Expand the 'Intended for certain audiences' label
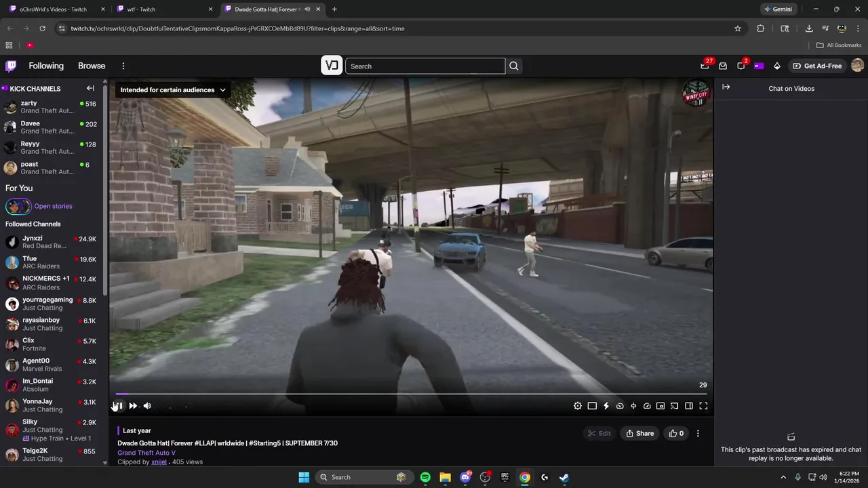Image resolution: width=868 pixels, height=488 pixels. point(174,89)
